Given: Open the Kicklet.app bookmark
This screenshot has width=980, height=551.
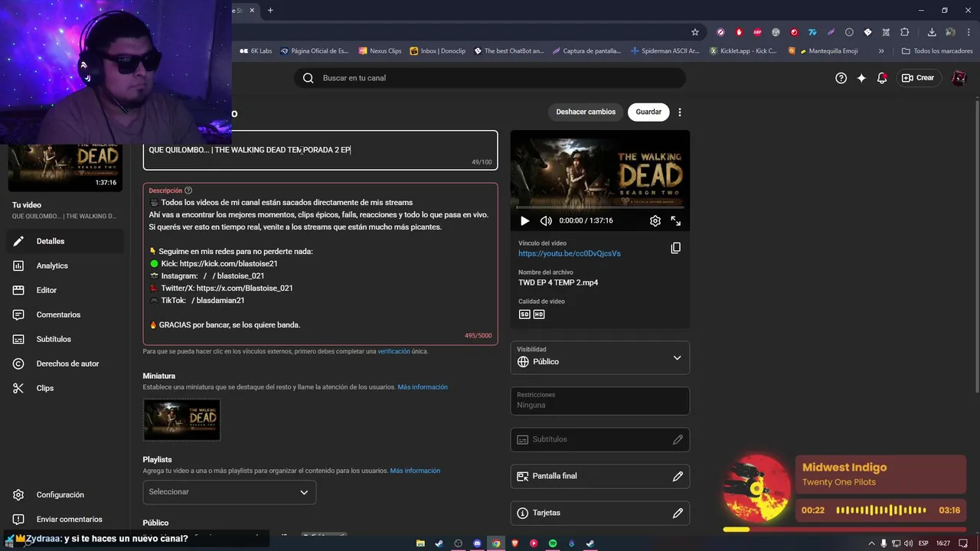Looking at the screenshot, I should (743, 51).
